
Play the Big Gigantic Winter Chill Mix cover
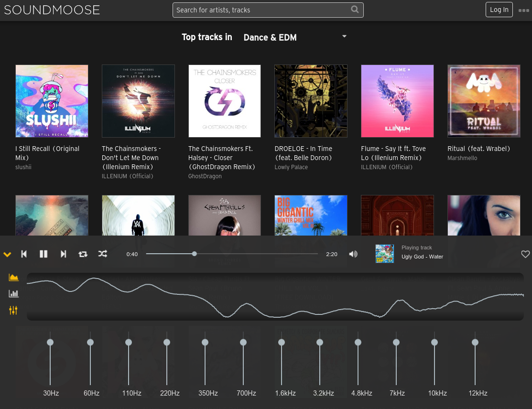311,215
